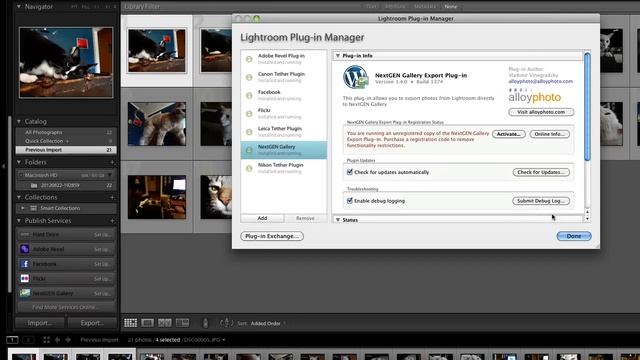Click Check for Updates... button

click(541, 172)
